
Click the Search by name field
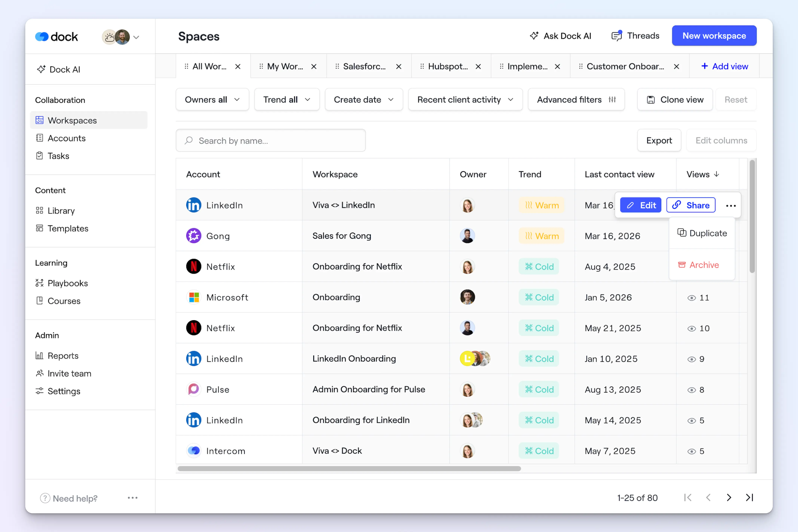tap(271, 140)
